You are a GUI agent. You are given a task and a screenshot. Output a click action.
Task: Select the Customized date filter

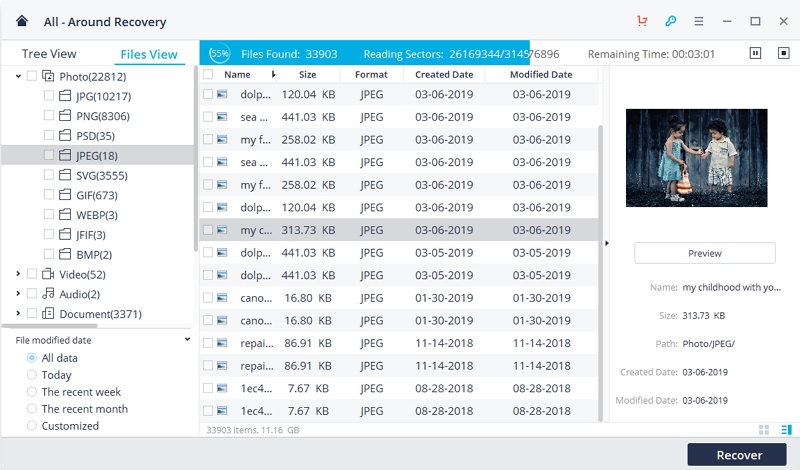32,426
